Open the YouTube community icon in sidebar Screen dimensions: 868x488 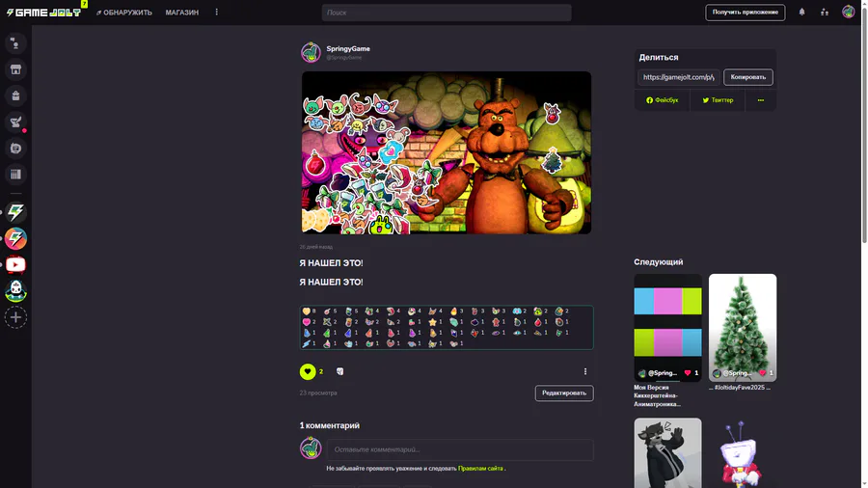click(x=15, y=265)
